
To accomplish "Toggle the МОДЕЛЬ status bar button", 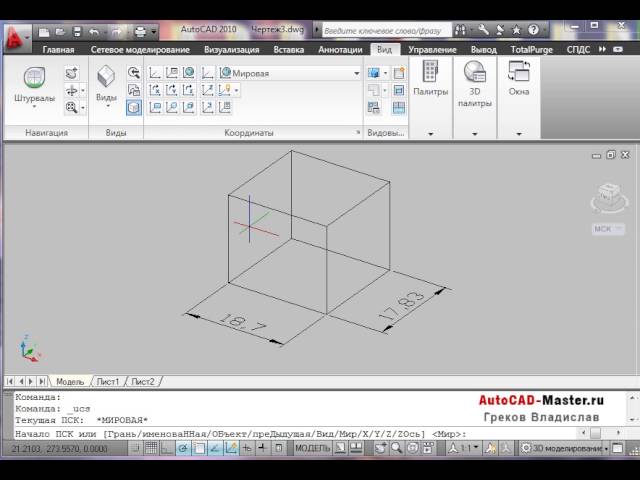I will 313,449.
